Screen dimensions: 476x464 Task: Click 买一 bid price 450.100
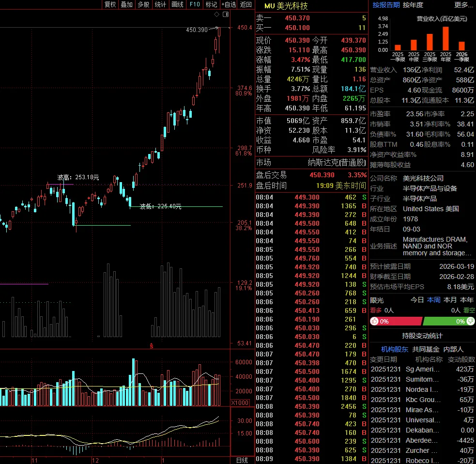coord(297,28)
